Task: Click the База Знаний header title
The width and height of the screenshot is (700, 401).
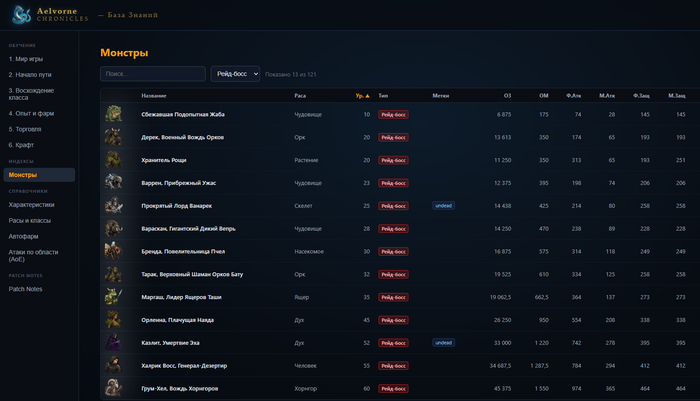Action: (x=133, y=15)
